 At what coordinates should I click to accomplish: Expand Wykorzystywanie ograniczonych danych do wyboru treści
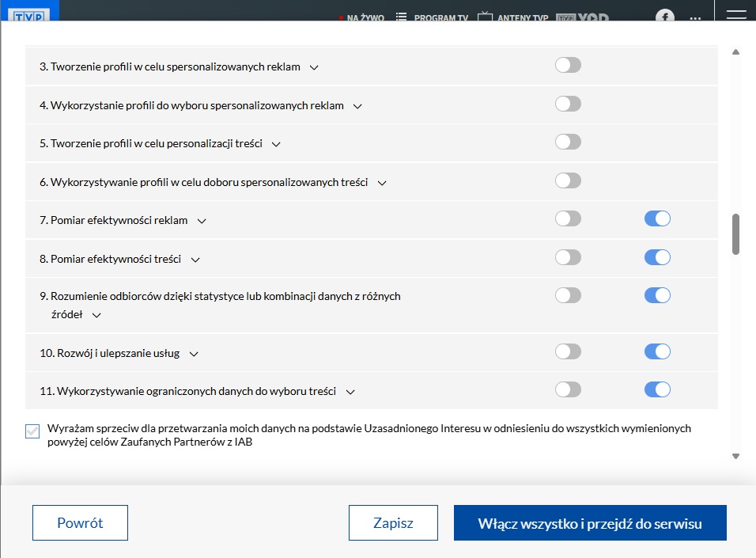(350, 391)
